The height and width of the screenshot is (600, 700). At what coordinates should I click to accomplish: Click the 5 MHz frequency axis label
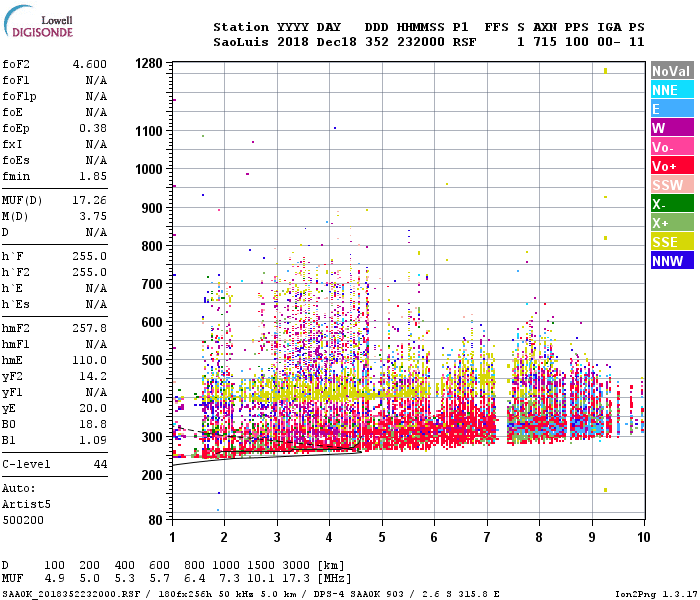pyautogui.click(x=382, y=537)
